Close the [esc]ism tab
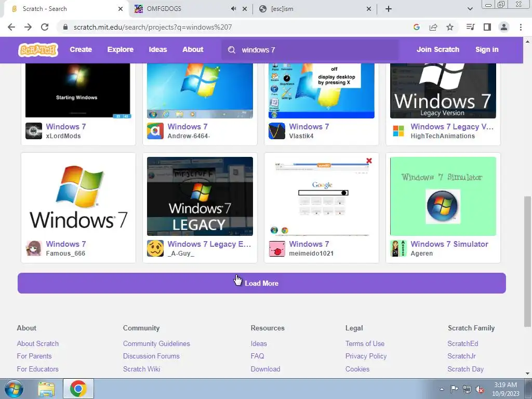532x399 pixels. (x=369, y=9)
